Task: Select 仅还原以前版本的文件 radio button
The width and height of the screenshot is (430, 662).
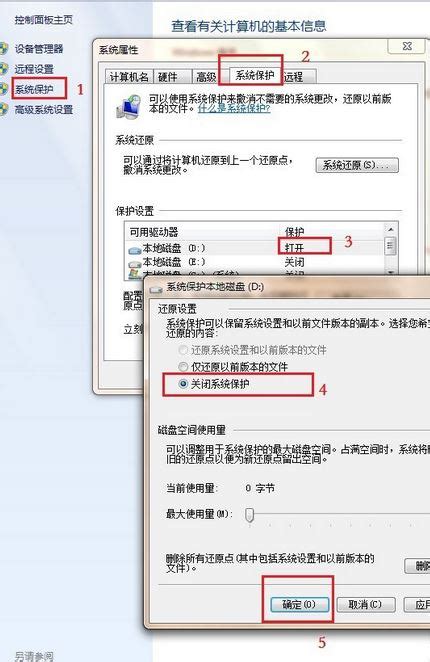Action: tap(183, 366)
